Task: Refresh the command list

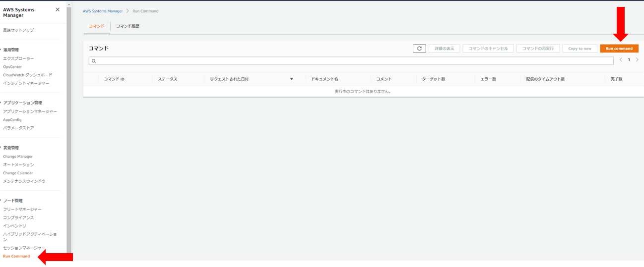Action: tap(419, 49)
